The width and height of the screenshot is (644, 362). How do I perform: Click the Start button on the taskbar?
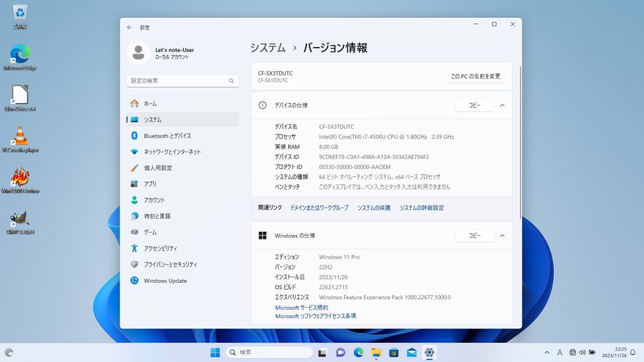coord(215,352)
